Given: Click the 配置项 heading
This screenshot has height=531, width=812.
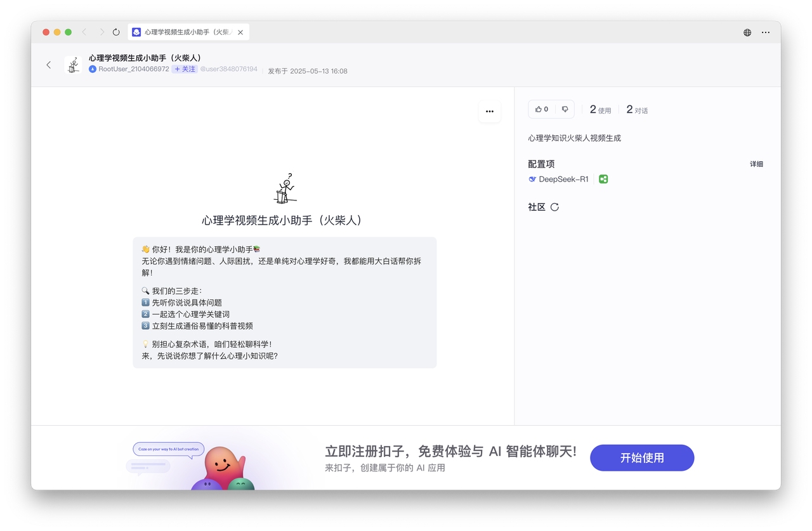Looking at the screenshot, I should pyautogui.click(x=541, y=164).
